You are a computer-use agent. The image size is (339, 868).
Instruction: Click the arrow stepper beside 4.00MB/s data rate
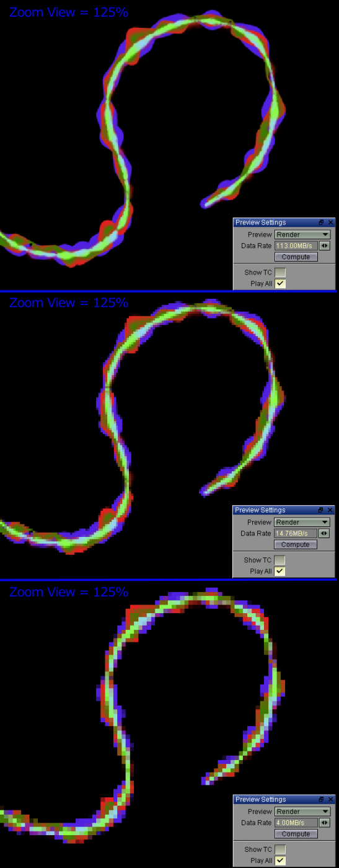tap(325, 823)
